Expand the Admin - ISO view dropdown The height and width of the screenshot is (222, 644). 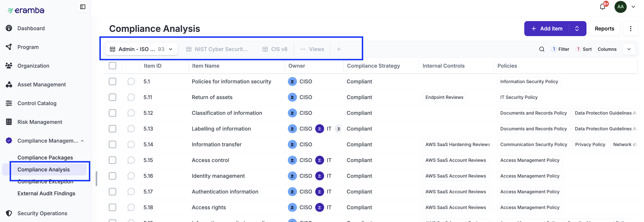coord(171,49)
